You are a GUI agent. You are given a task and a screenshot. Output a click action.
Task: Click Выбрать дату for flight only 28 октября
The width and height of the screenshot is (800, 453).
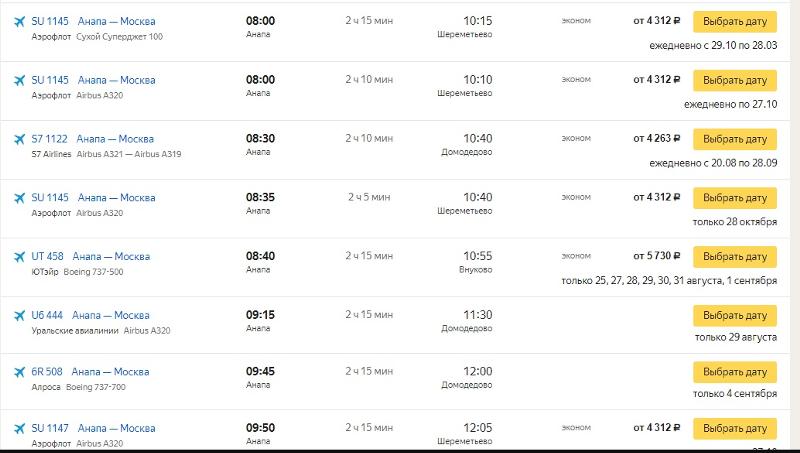[735, 198]
